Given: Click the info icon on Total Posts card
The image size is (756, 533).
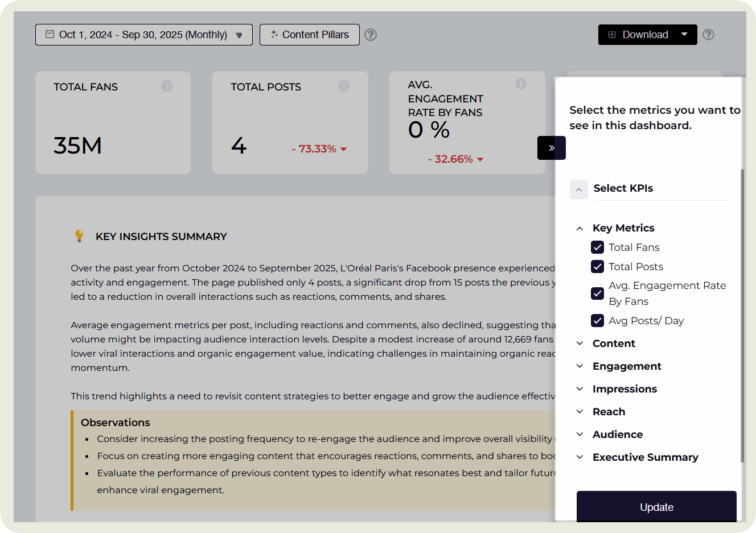Looking at the screenshot, I should pos(344,86).
